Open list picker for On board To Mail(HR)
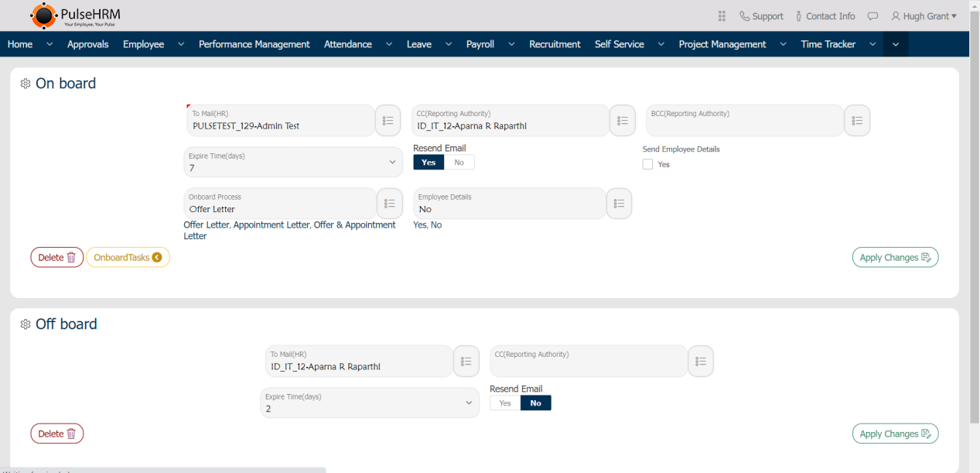 (388, 121)
